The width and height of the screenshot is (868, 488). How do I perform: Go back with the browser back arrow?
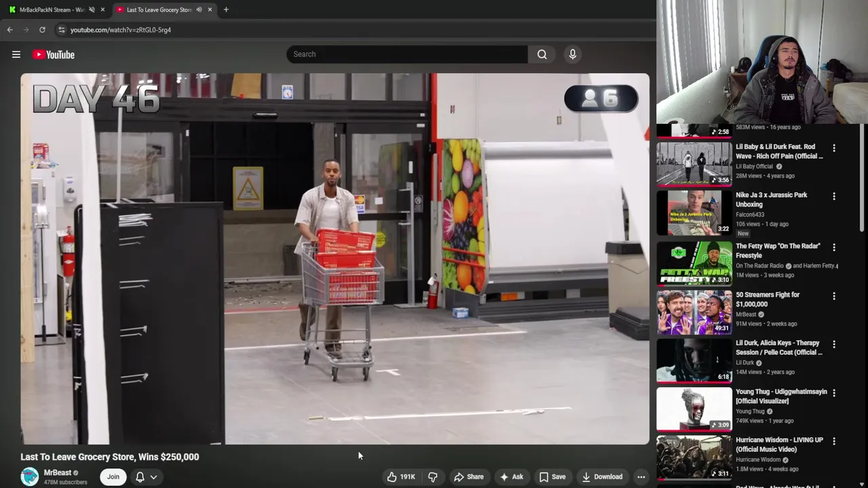point(9,30)
